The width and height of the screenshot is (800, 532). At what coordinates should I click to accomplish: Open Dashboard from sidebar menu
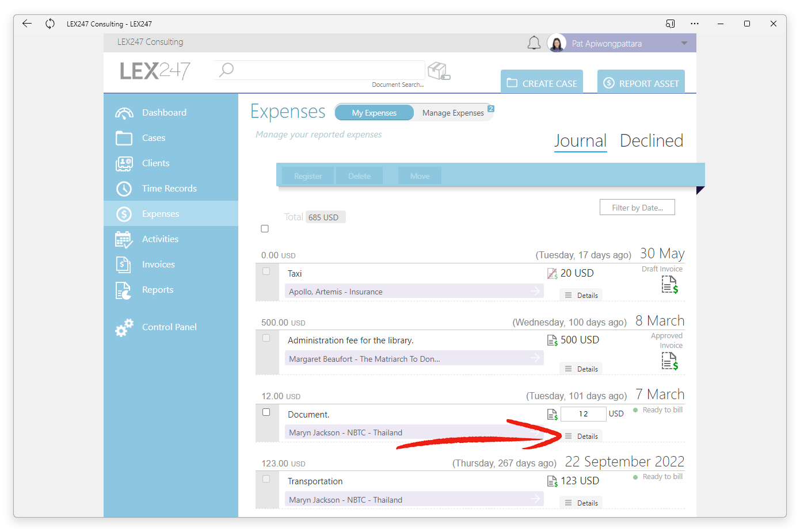click(x=171, y=113)
